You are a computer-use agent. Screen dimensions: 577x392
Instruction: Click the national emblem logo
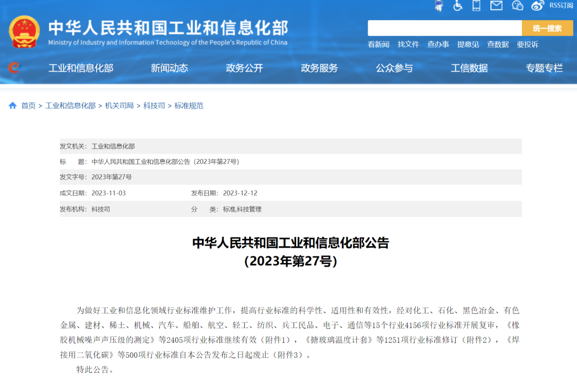tap(25, 32)
